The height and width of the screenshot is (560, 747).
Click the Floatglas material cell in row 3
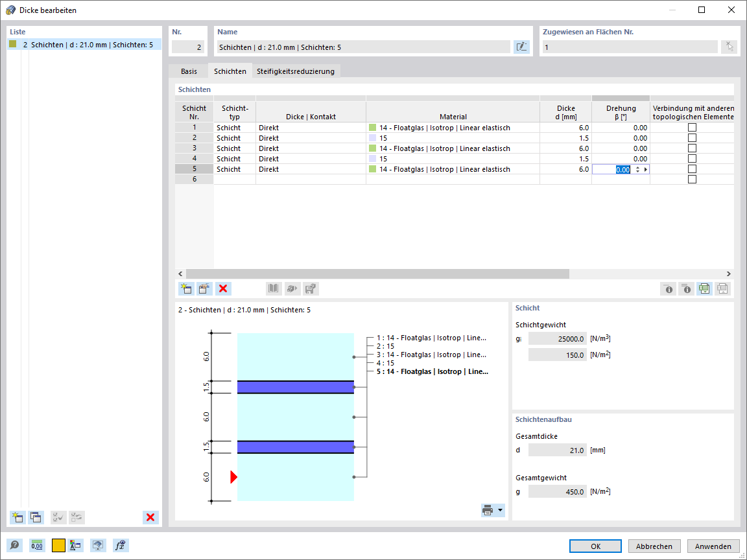pyautogui.click(x=453, y=148)
